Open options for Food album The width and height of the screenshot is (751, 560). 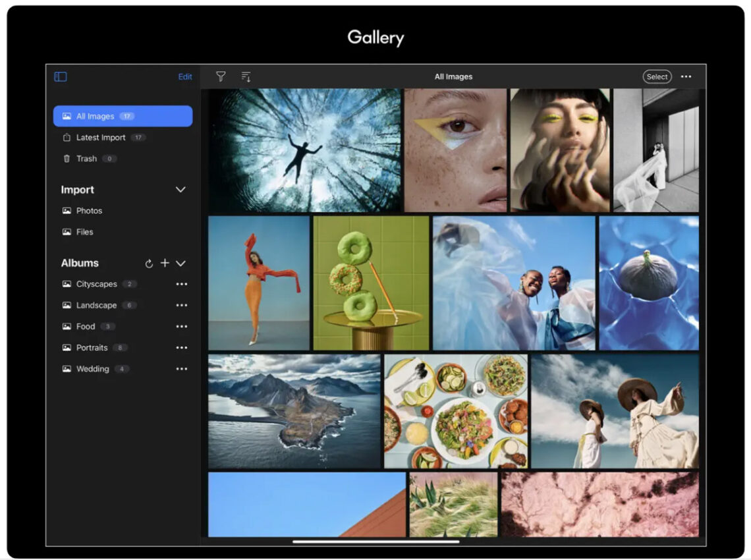[x=181, y=327]
